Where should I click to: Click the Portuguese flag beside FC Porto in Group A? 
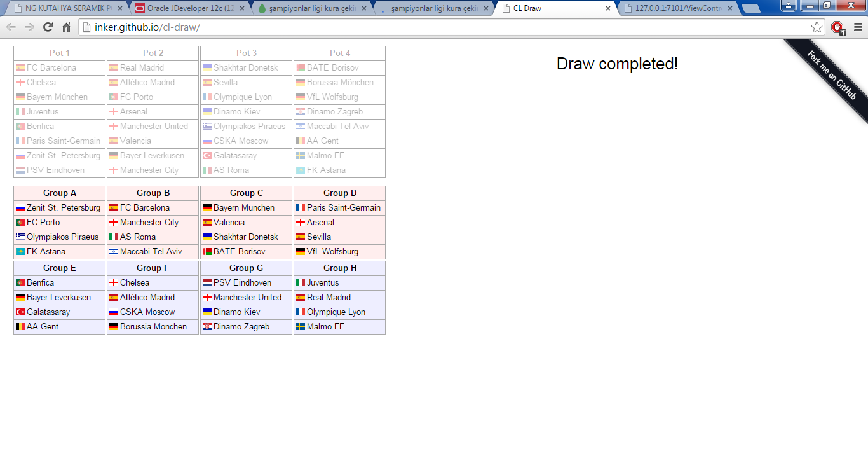pyautogui.click(x=20, y=223)
